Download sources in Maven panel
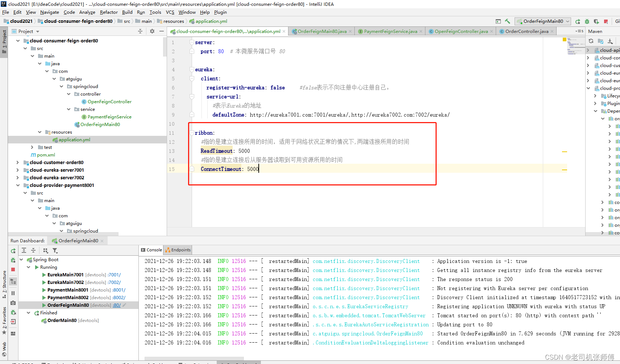 tap(610, 41)
